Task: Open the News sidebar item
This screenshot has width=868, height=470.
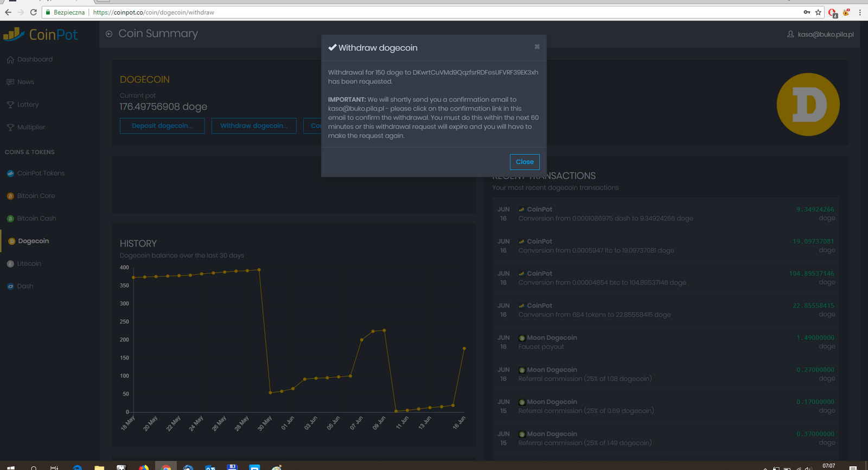Action: tap(25, 82)
